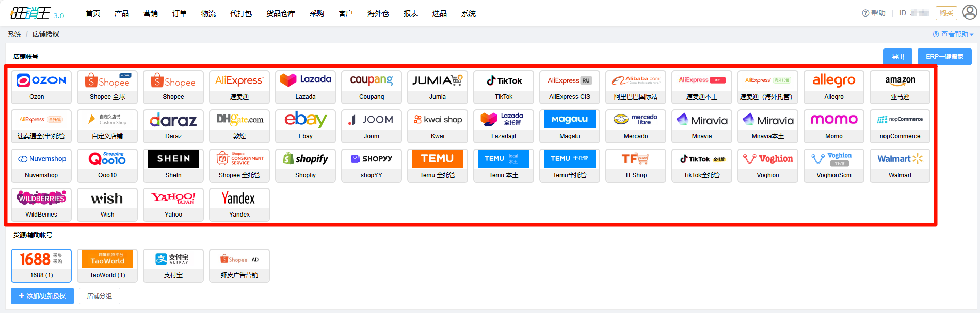Open the 物流 menu
Image resolution: width=980 pixels, height=313 pixels.
click(x=208, y=13)
